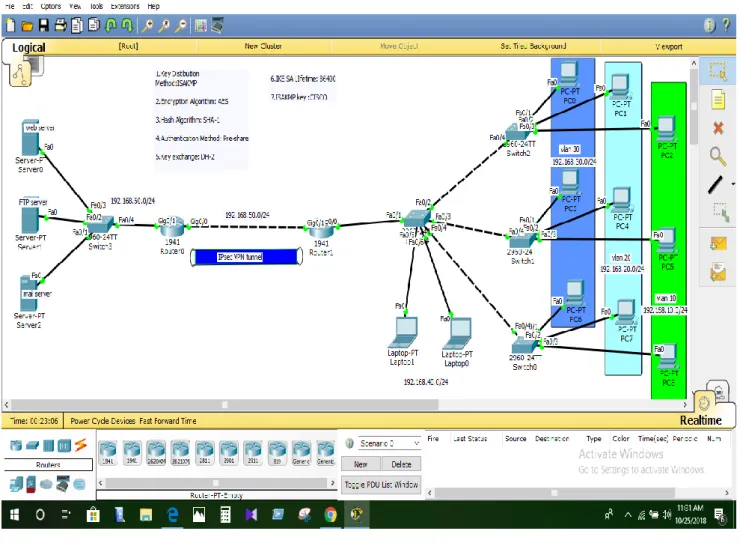Click the info icon at the top right
Screen dimensions: 740x543
coord(709,25)
